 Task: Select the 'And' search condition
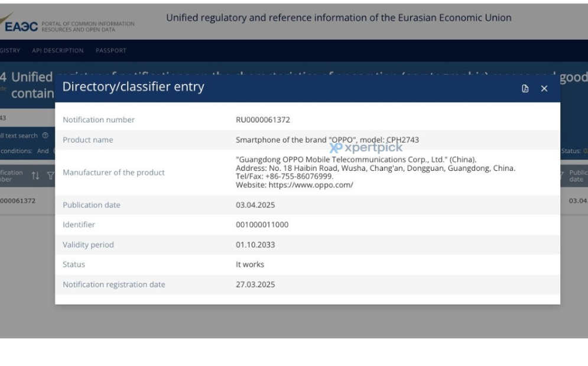pos(43,151)
